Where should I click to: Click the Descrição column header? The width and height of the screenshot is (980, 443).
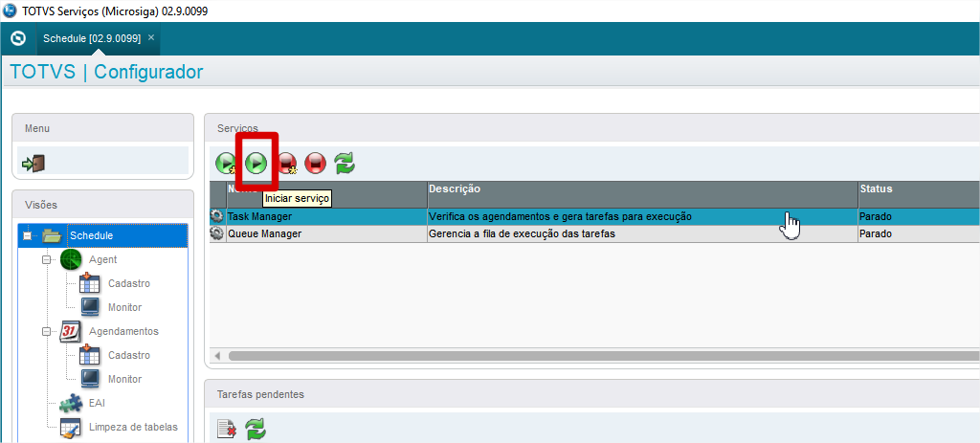coord(642,194)
